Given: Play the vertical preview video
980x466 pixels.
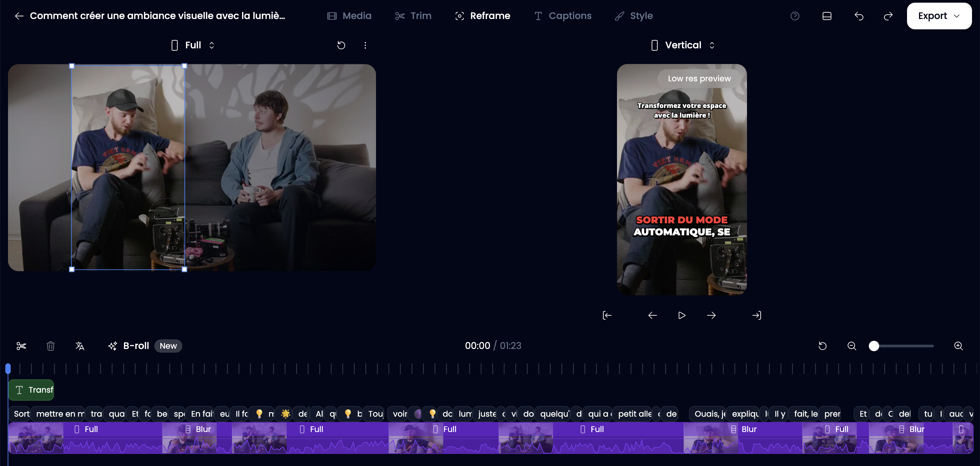Looking at the screenshot, I should (x=682, y=315).
